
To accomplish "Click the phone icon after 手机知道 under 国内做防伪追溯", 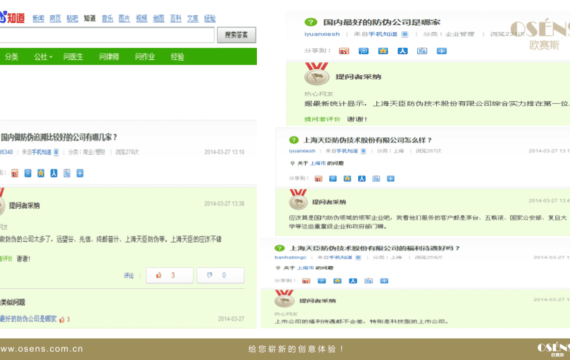I will [x=56, y=152].
